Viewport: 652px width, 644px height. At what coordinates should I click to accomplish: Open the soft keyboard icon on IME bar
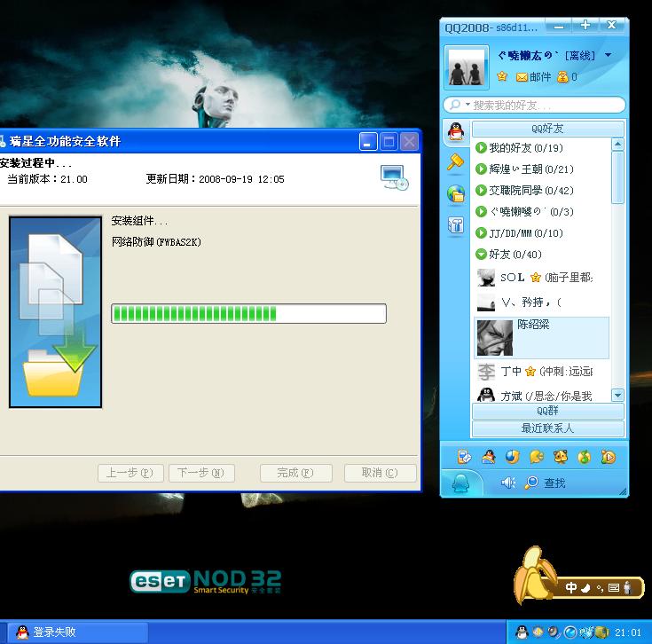(x=614, y=587)
